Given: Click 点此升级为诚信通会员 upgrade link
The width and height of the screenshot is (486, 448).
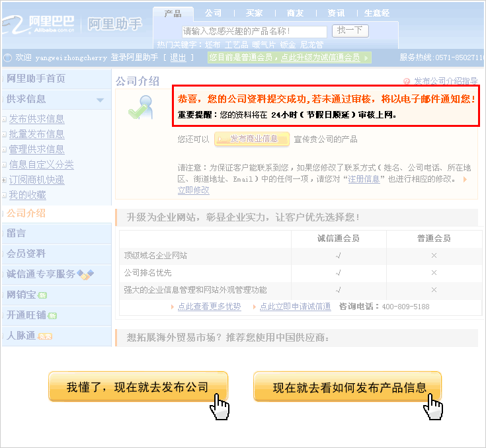Looking at the screenshot, I should (321, 57).
